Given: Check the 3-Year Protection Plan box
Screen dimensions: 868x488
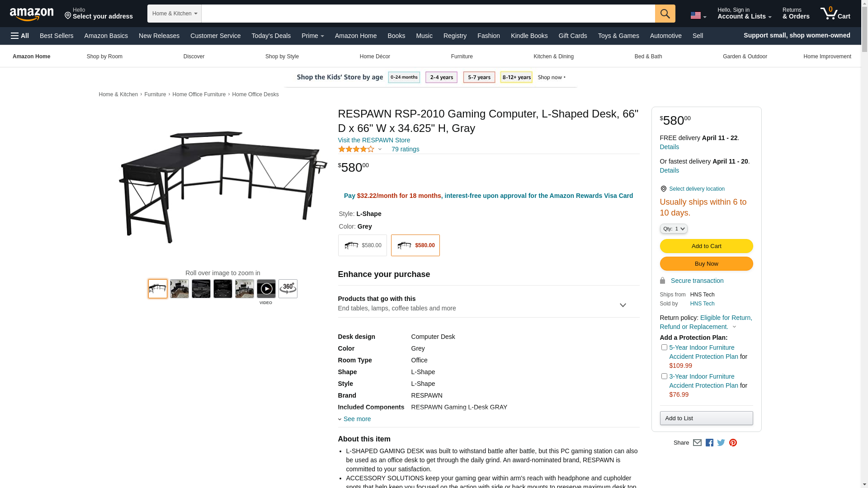Looking at the screenshot, I should tap(664, 376).
